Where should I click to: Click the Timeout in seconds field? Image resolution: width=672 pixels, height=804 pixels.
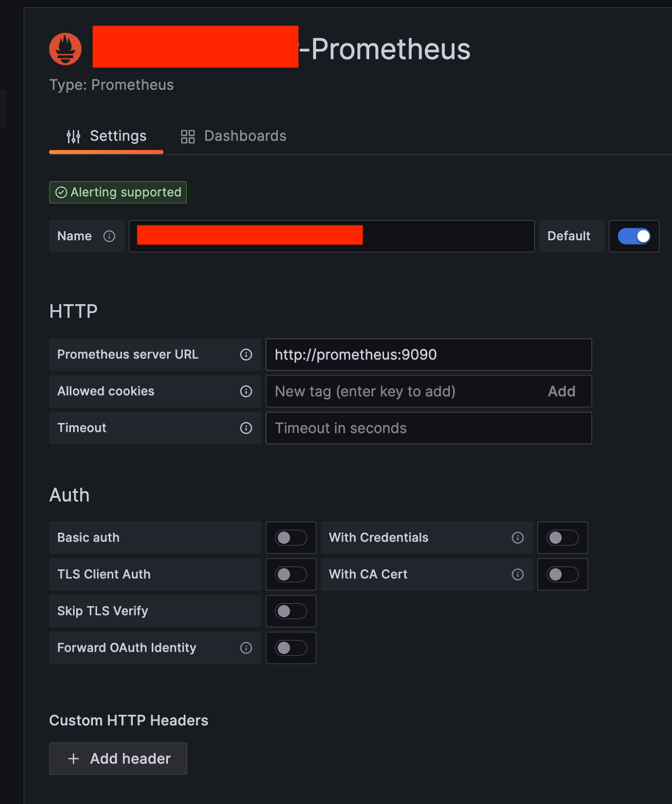click(x=429, y=428)
